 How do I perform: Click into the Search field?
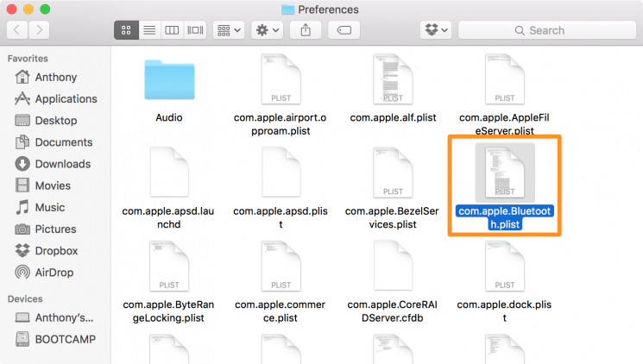547,30
